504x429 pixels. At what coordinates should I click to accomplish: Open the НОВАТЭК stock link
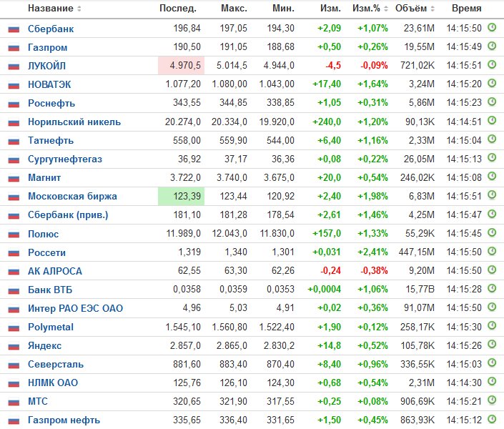coord(49,84)
